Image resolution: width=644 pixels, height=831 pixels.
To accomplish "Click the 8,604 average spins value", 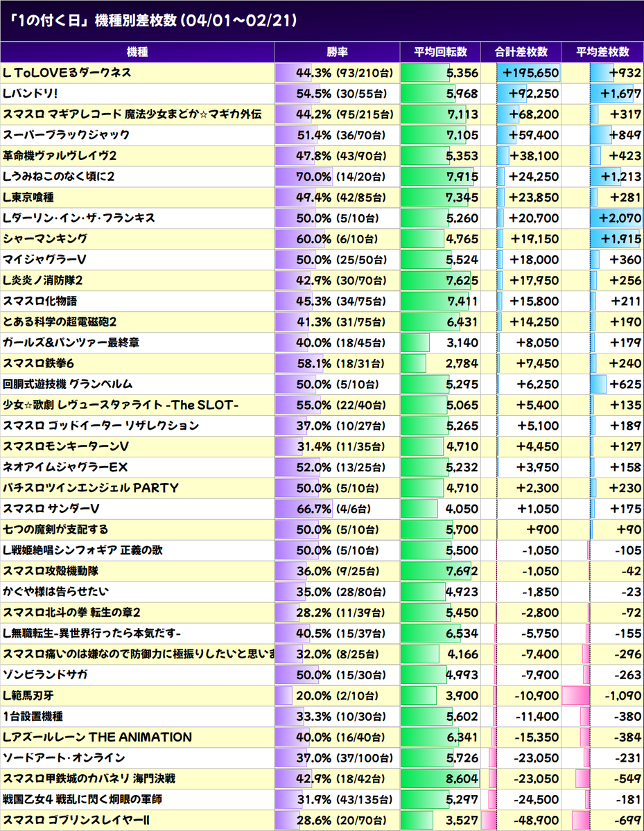I will 462,778.
